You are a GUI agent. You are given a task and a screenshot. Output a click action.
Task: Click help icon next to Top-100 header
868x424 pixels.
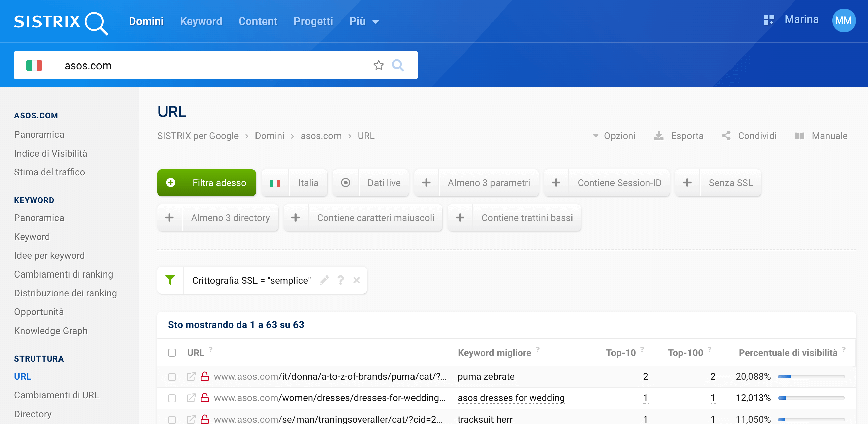[709, 349]
